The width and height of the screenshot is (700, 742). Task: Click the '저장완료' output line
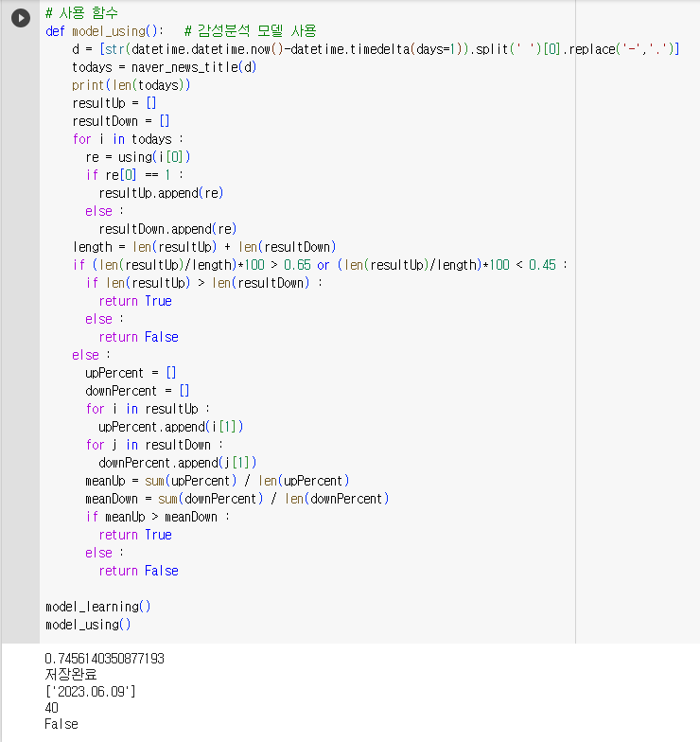point(71,674)
